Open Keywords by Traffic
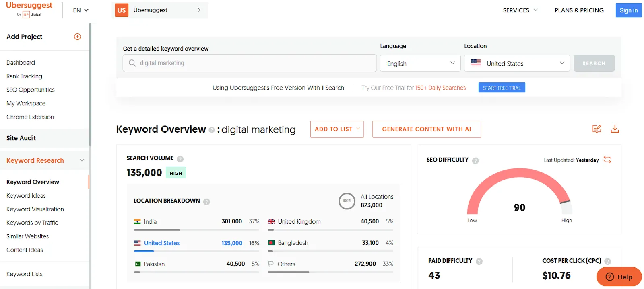 point(32,223)
